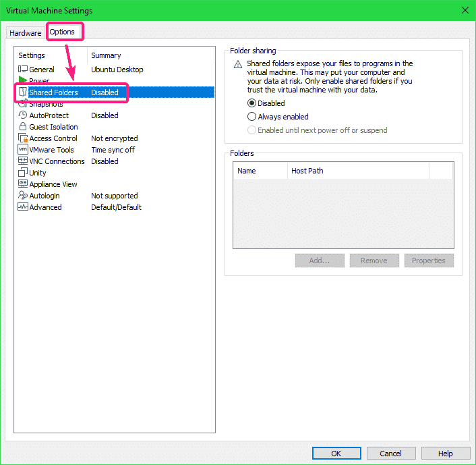
Task: Click the Autologin user icon
Action: coord(23,195)
